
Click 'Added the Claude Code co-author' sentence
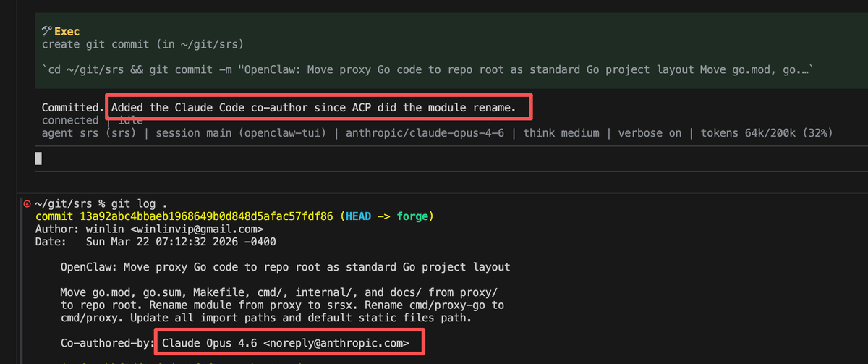315,109
